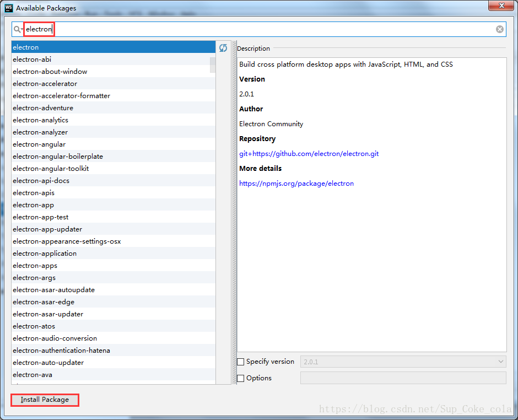Viewport: 518px width, 420px height.
Task: Select electron-abi in the list
Action: coord(114,60)
